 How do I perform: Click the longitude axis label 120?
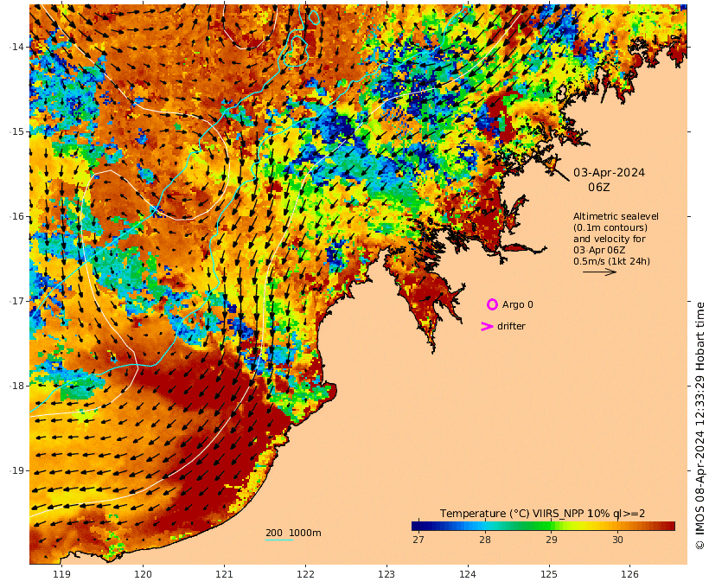tap(143, 574)
